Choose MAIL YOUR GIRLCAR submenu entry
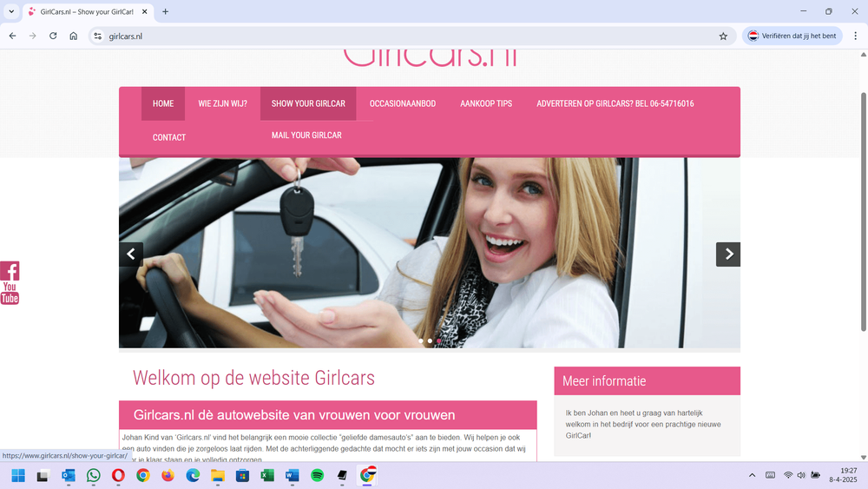This screenshot has width=868, height=489. pyautogui.click(x=306, y=135)
